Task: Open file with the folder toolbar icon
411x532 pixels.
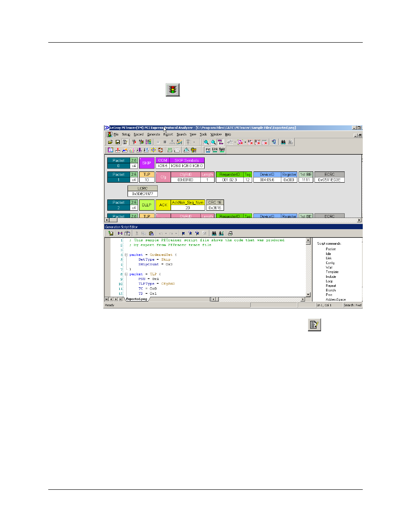Action: [110, 142]
